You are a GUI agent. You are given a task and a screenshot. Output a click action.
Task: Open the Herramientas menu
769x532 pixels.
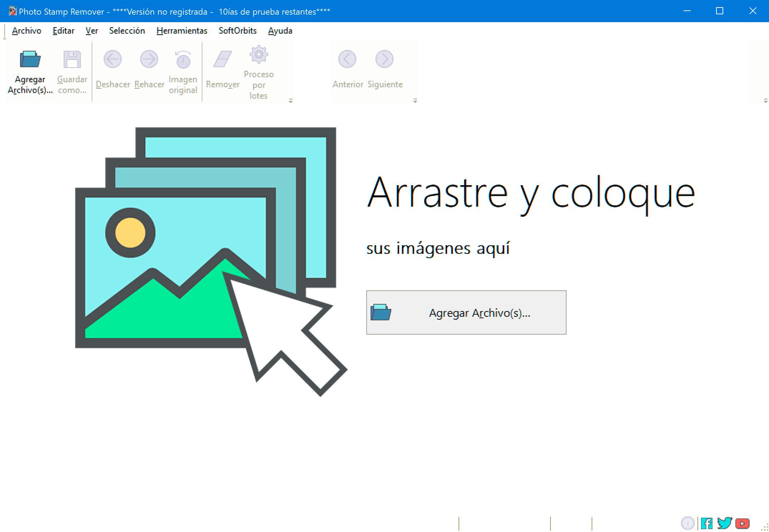182,31
